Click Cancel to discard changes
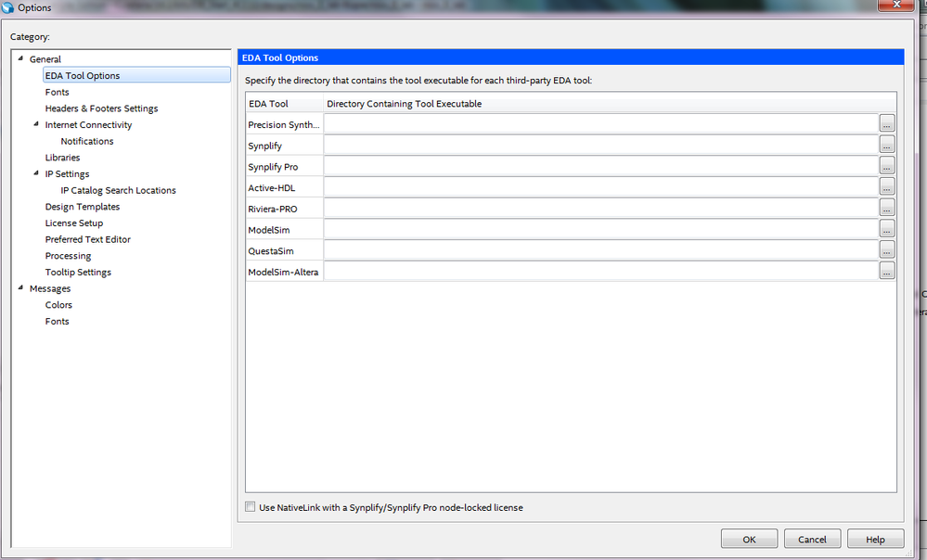 [812, 539]
